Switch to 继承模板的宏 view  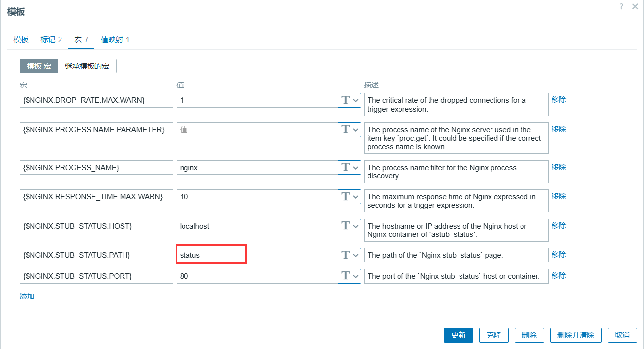click(87, 66)
